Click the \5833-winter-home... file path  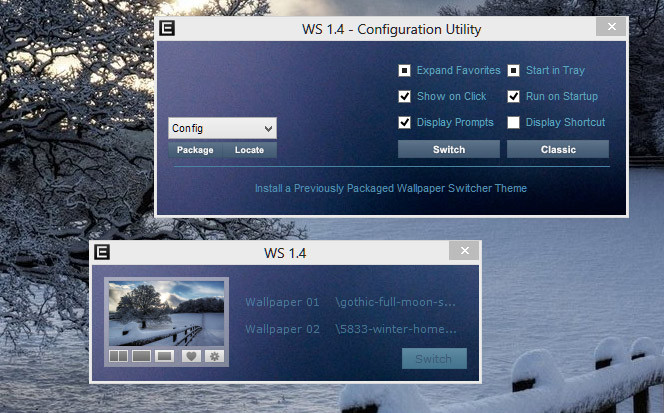click(396, 329)
